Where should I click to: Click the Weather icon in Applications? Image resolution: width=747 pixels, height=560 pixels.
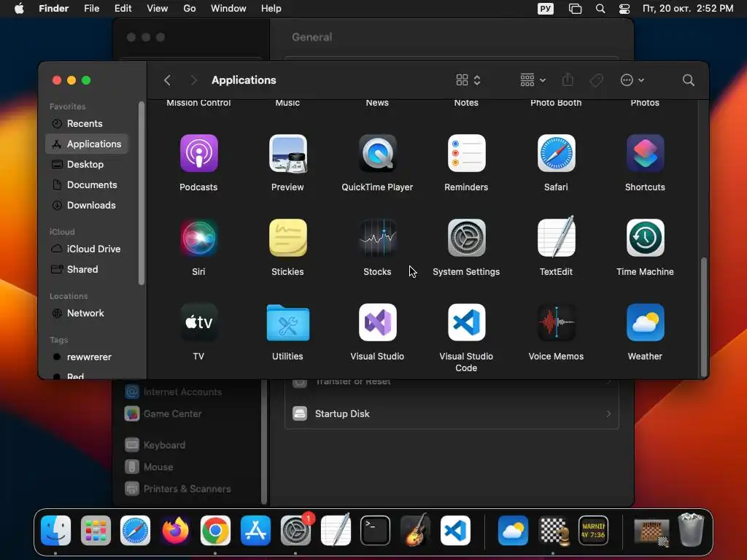pyautogui.click(x=645, y=322)
